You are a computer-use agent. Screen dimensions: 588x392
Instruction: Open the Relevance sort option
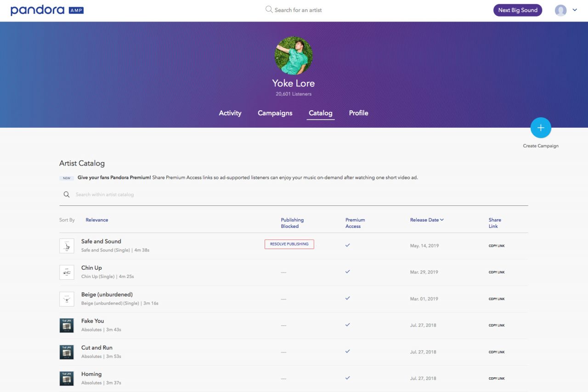pos(97,220)
